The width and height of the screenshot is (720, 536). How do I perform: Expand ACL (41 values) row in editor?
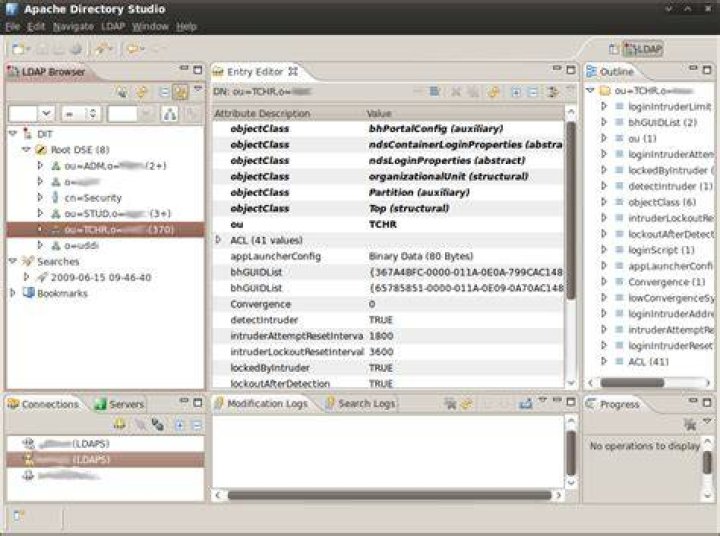click(x=219, y=240)
